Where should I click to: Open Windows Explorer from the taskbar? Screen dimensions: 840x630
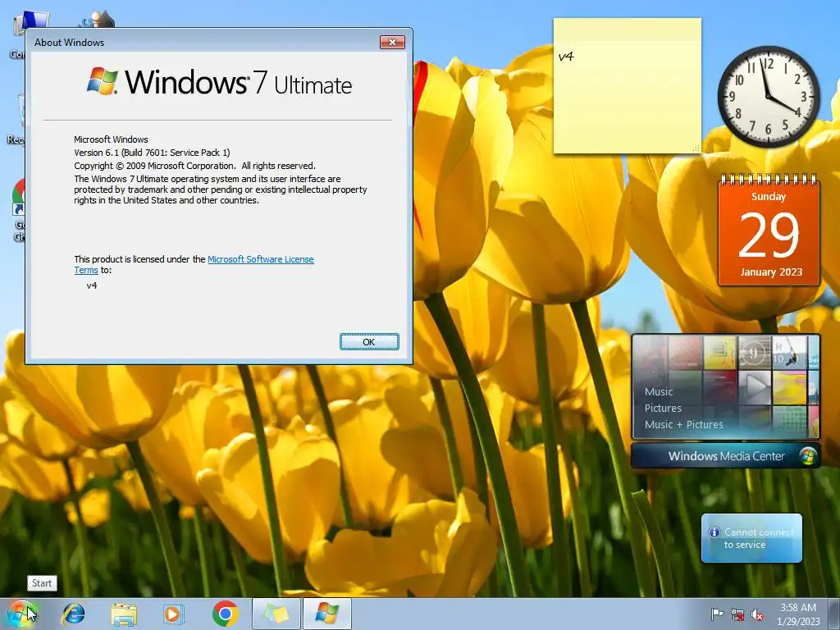[124, 614]
